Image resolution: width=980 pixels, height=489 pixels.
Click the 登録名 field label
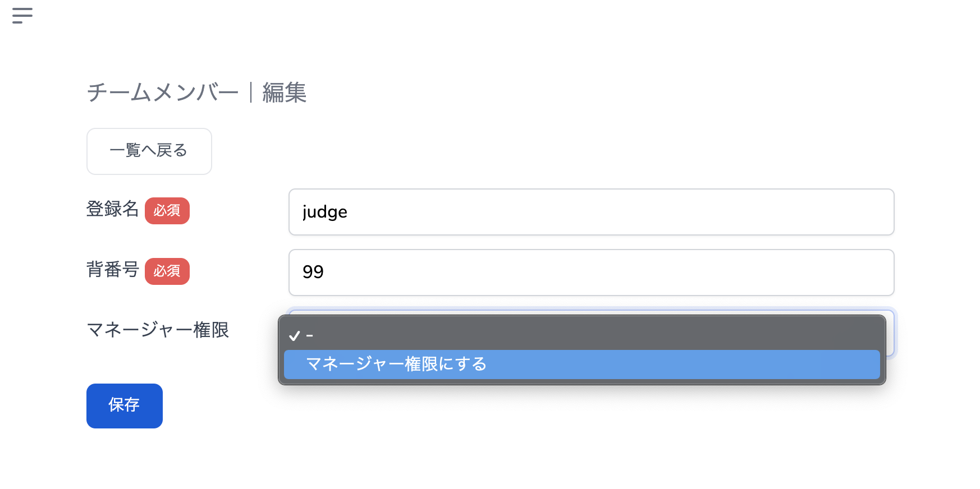112,209
